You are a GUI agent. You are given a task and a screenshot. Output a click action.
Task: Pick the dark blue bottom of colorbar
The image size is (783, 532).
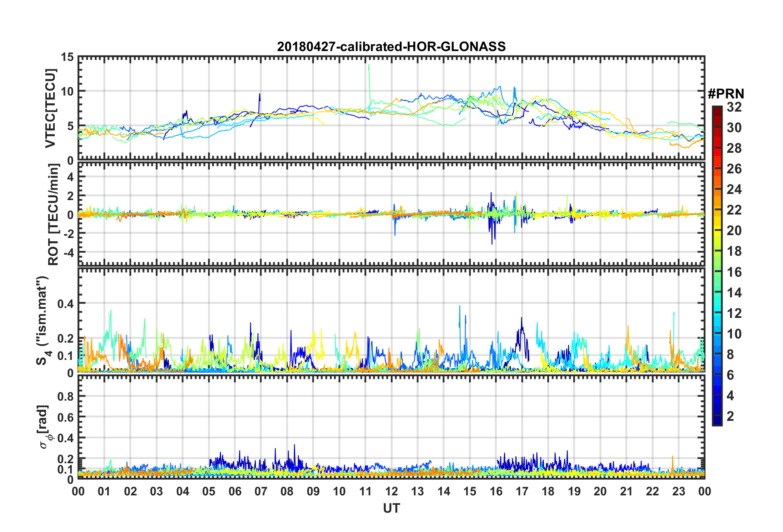tap(717, 422)
